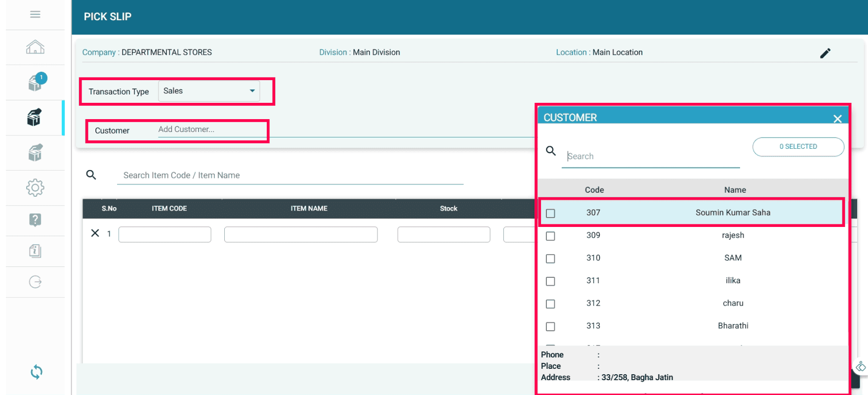Click customer code 307

click(x=593, y=213)
